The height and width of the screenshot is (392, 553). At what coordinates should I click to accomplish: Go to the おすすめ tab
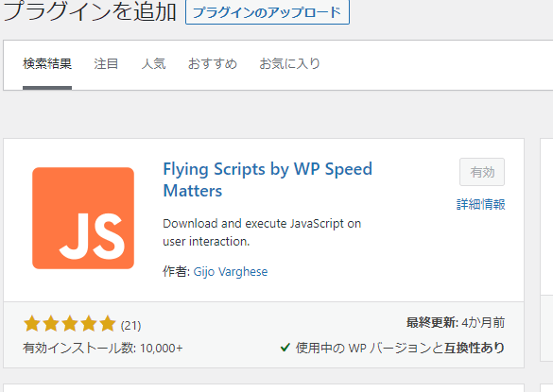tap(213, 64)
